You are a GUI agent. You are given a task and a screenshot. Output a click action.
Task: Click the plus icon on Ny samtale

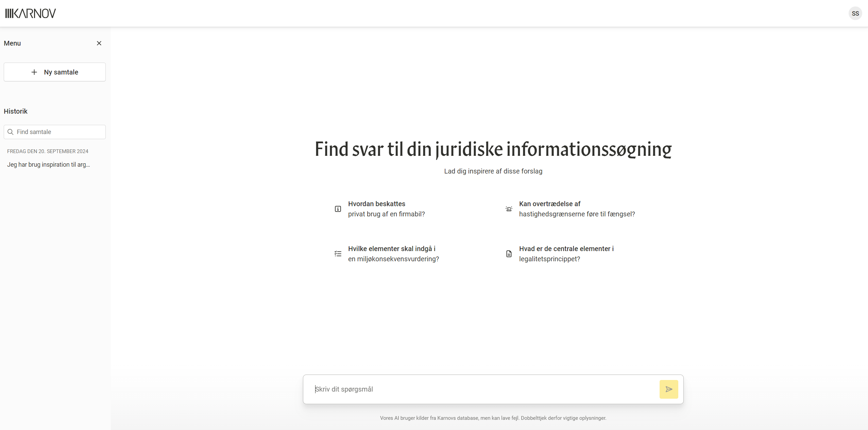(34, 72)
